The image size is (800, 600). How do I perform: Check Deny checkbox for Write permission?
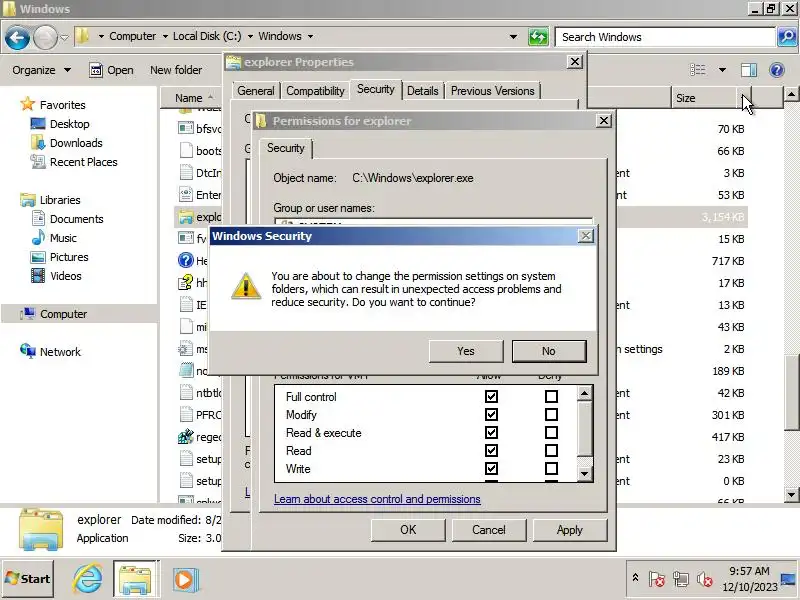point(551,468)
